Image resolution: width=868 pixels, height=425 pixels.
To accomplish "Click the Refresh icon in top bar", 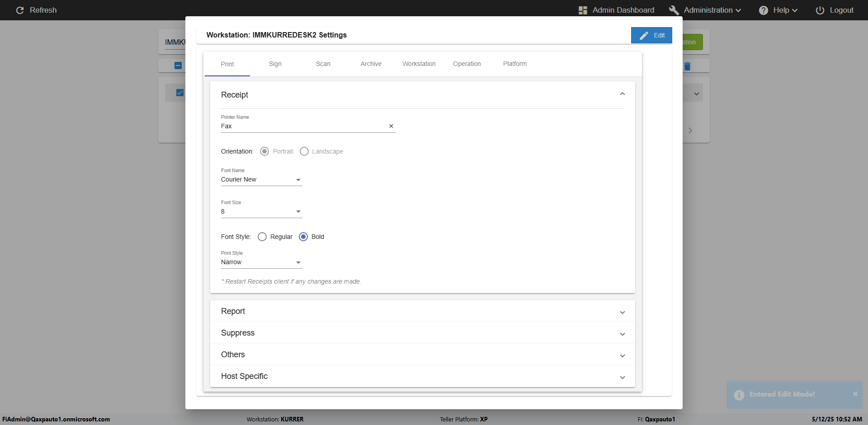I will pyautogui.click(x=20, y=10).
